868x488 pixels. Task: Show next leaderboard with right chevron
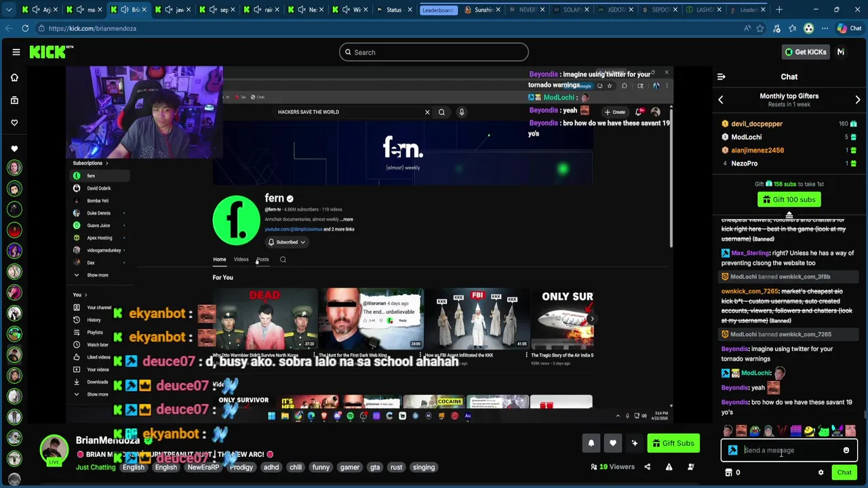pos(858,100)
